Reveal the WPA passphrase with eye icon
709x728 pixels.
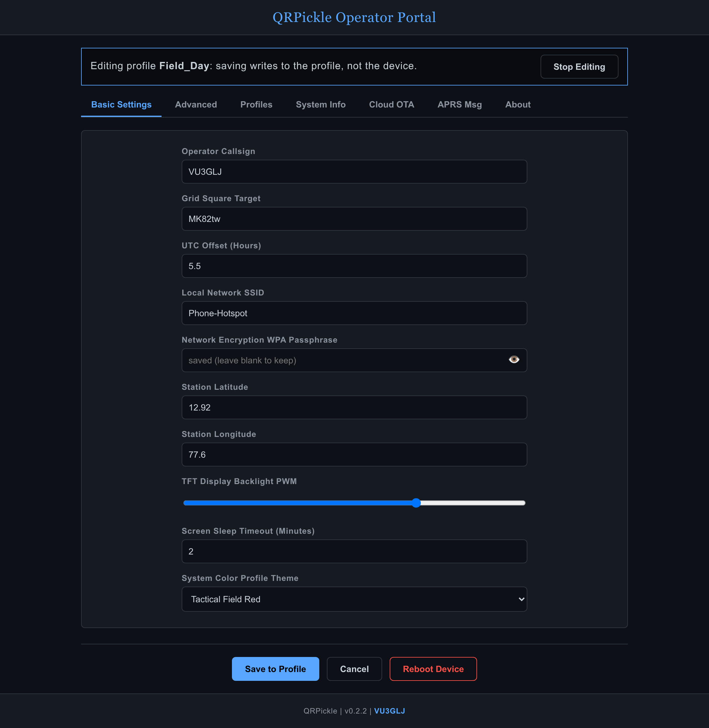click(514, 359)
